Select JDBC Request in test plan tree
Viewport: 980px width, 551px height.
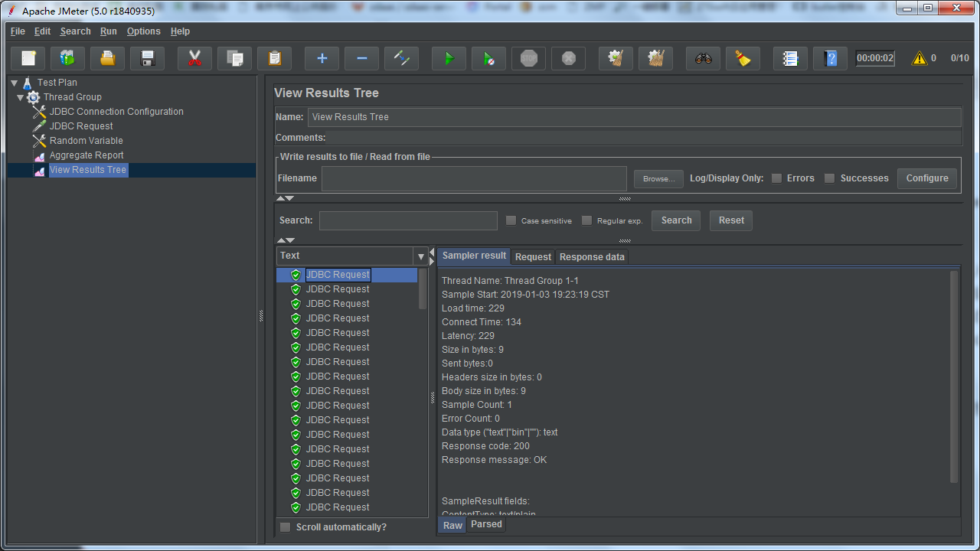tap(81, 126)
